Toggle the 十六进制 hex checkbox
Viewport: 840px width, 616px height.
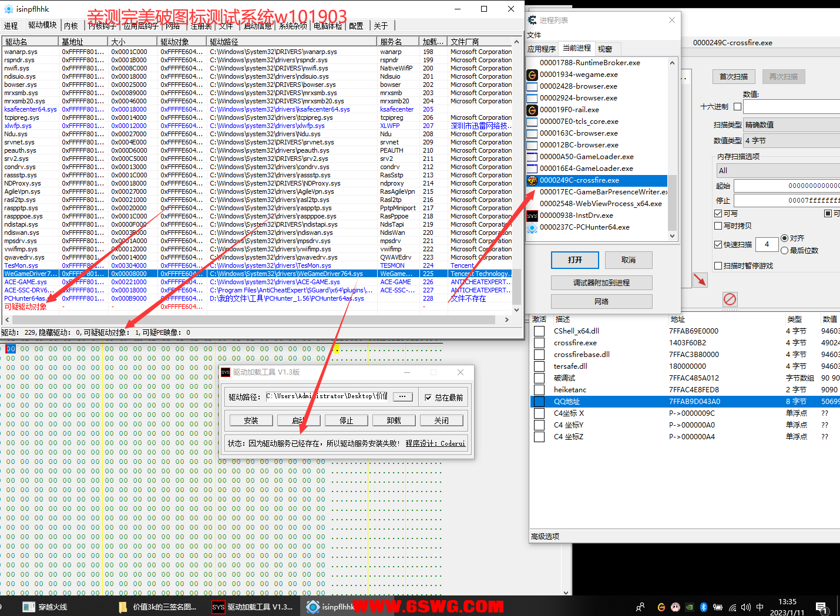pos(737,107)
